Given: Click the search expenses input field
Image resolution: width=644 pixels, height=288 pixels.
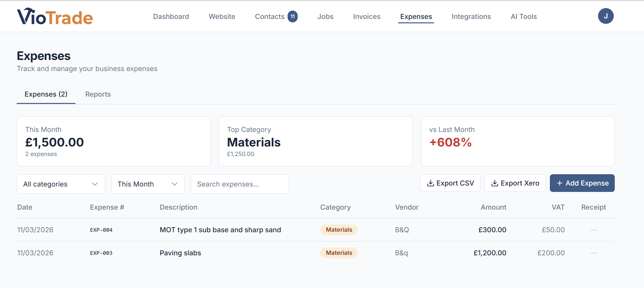Looking at the screenshot, I should [239, 184].
